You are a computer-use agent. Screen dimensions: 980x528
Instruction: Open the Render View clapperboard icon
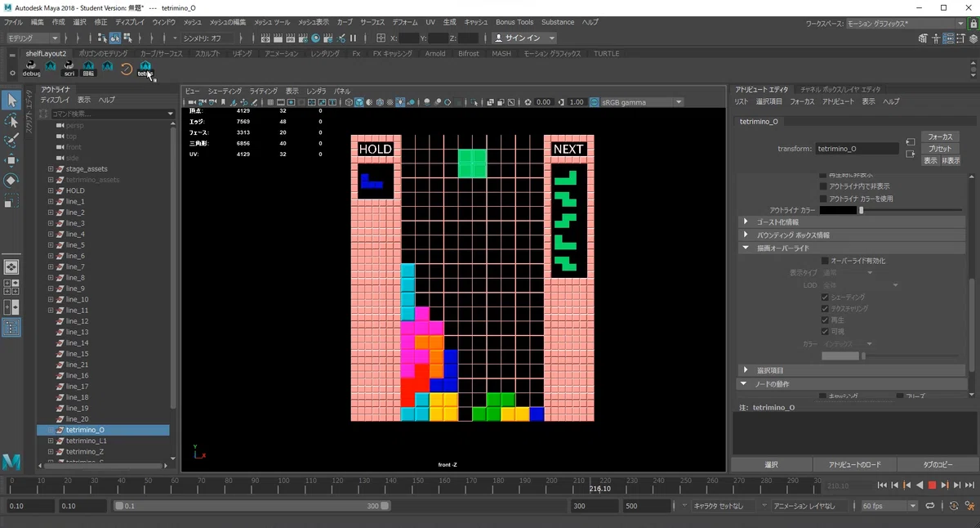tap(266, 38)
